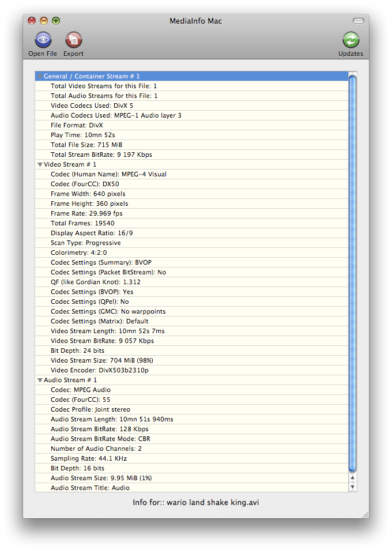Select row Codec Settings (Packet BitStream): No
392x550 pixels.
pos(191,273)
